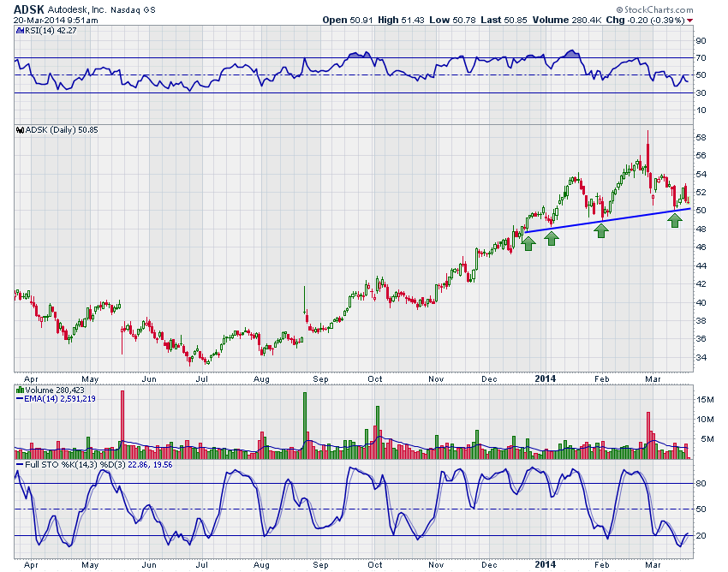Image resolution: width=728 pixels, height=572 pixels.
Task: Click the Autodesk, Inc. company name
Action: pyautogui.click(x=77, y=9)
